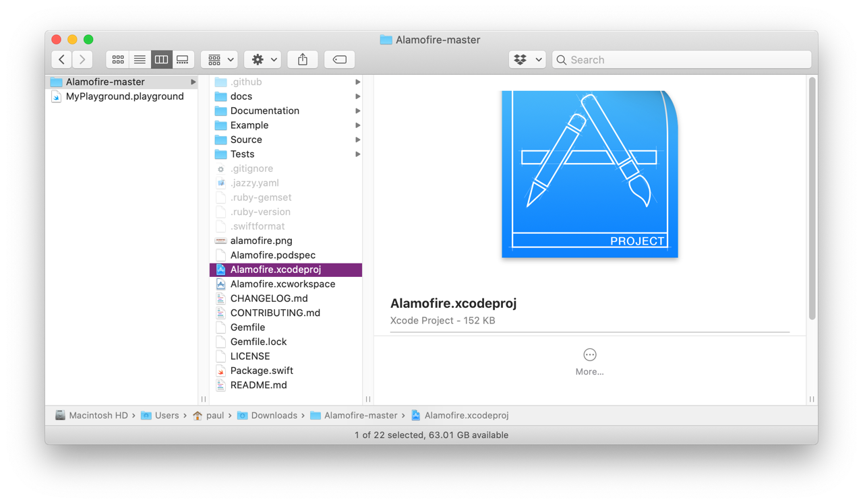Screen dimensions: 863x504
Task: Click the Alamofire-master window title folder icon
Action: pyautogui.click(x=386, y=40)
